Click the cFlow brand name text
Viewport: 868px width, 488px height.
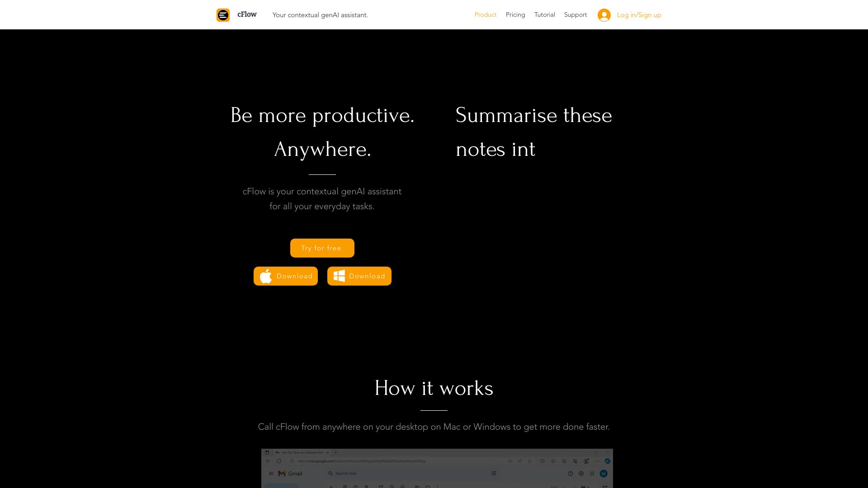247,14
